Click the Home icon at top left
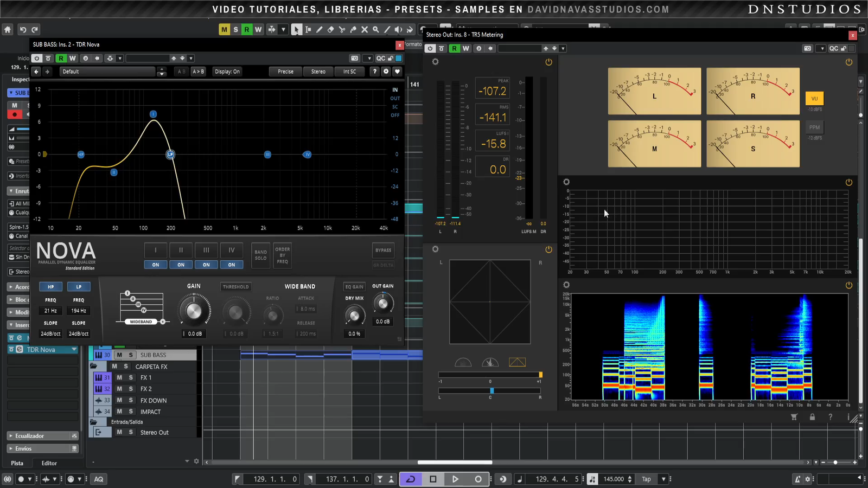 [8, 30]
